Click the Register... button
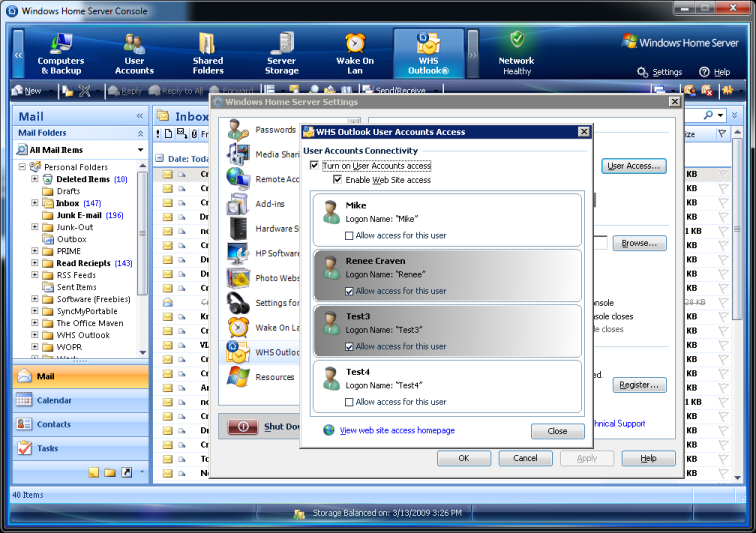 639,385
